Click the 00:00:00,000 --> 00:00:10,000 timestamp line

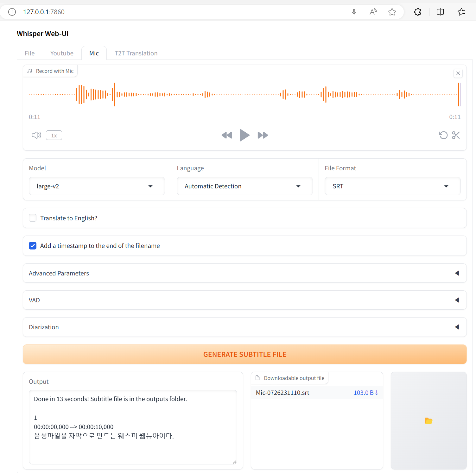(x=73, y=427)
